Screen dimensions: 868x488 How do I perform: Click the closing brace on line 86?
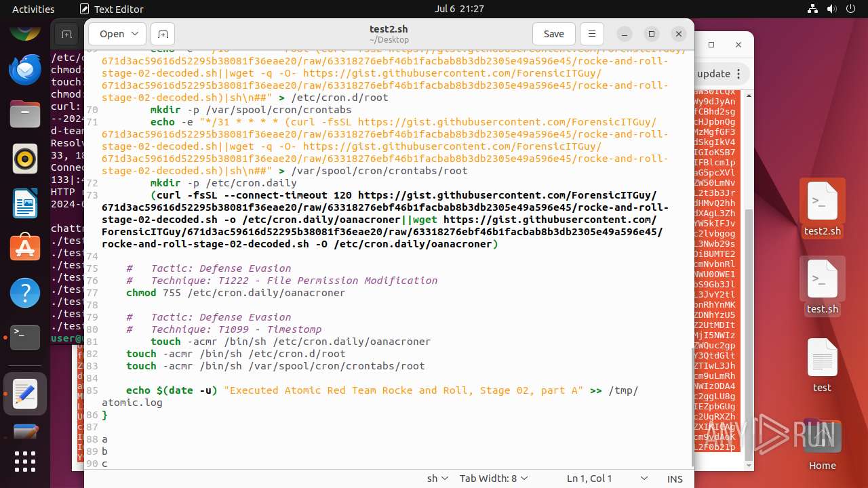coord(104,415)
